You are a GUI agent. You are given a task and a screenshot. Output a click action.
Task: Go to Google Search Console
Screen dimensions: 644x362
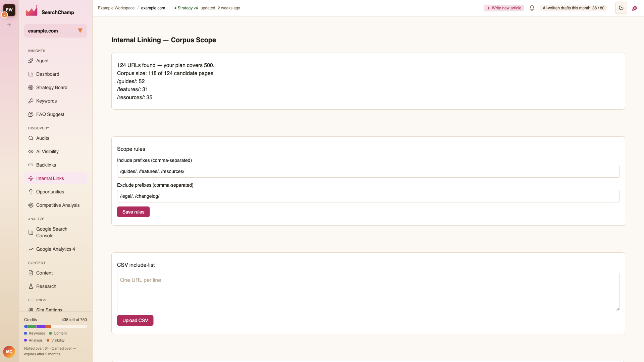(x=55, y=232)
